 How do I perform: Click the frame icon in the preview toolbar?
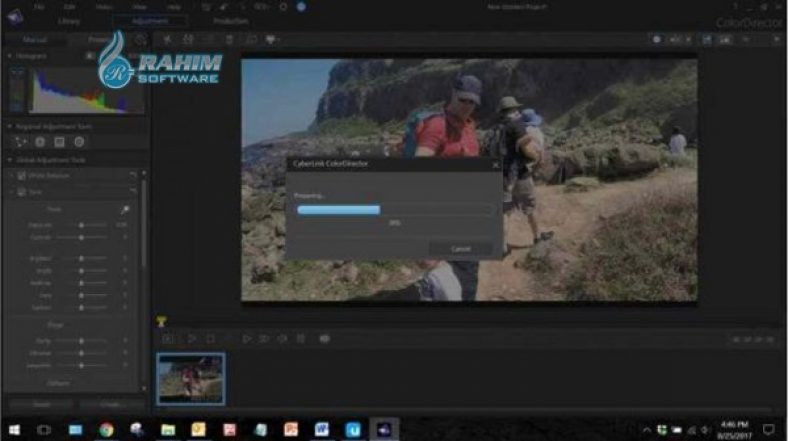click(251, 39)
